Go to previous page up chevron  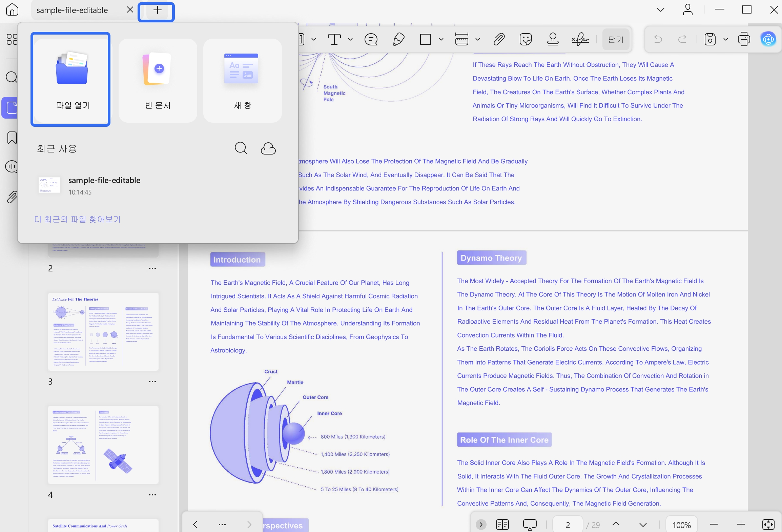(616, 524)
